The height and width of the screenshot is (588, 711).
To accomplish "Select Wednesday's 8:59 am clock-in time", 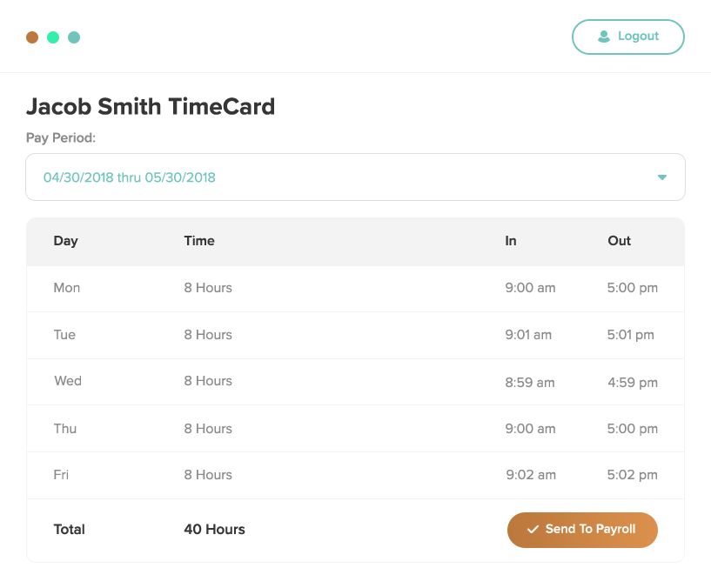I will click(x=530, y=381).
